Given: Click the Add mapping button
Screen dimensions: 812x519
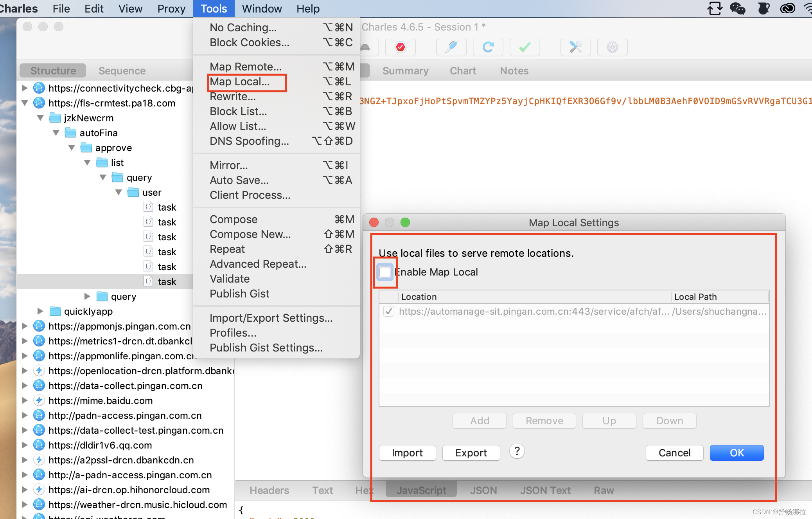Looking at the screenshot, I should pos(480,421).
